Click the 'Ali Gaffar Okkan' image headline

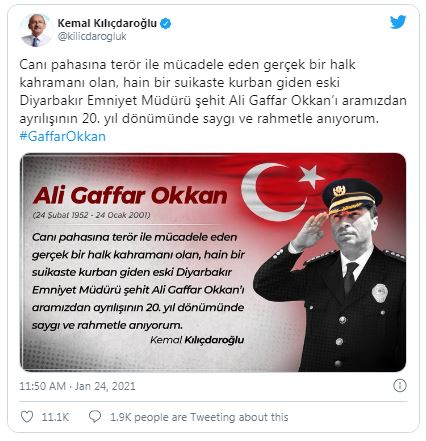130,195
